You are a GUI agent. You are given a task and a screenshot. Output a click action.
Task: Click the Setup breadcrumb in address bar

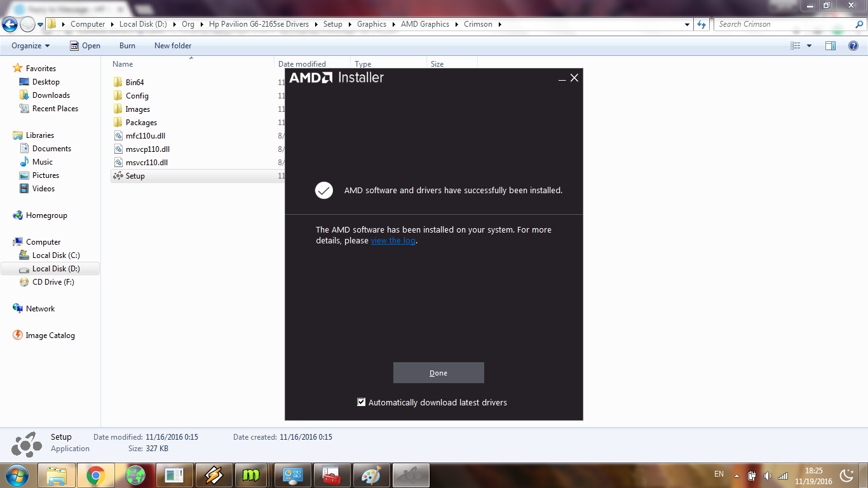332,24
